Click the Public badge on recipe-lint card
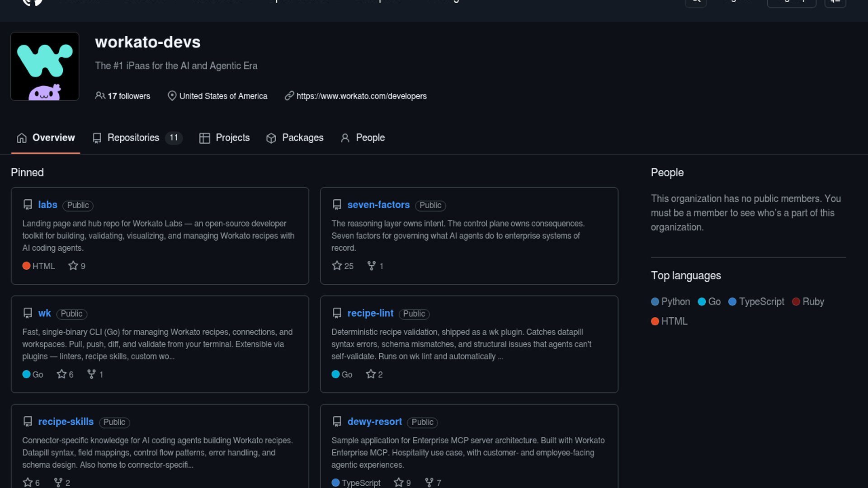The width and height of the screenshot is (868, 488). [x=414, y=314]
